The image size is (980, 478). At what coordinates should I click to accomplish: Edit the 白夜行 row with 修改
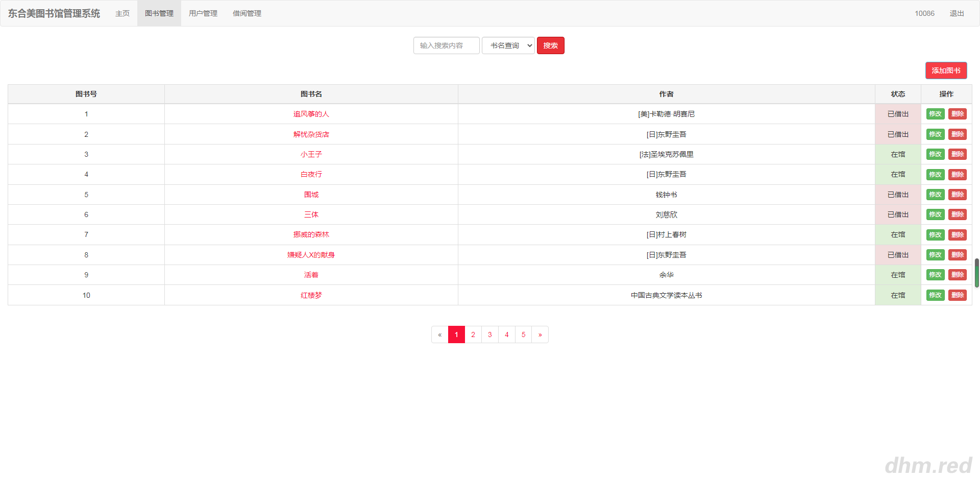(x=936, y=175)
